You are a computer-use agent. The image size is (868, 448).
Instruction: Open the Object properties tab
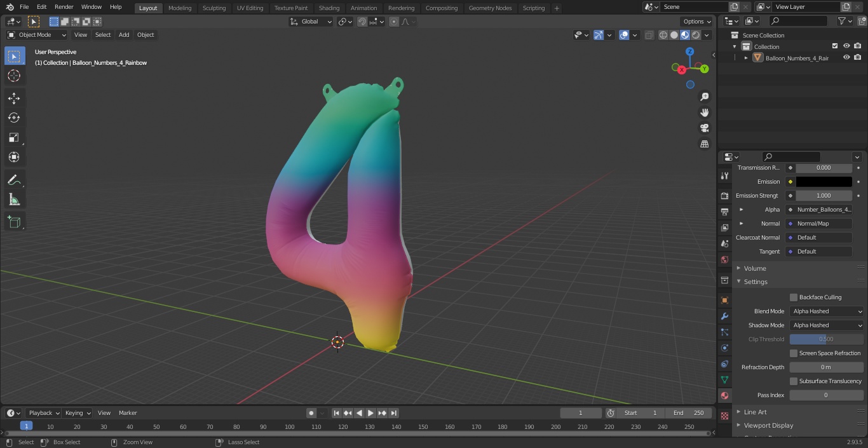724,300
